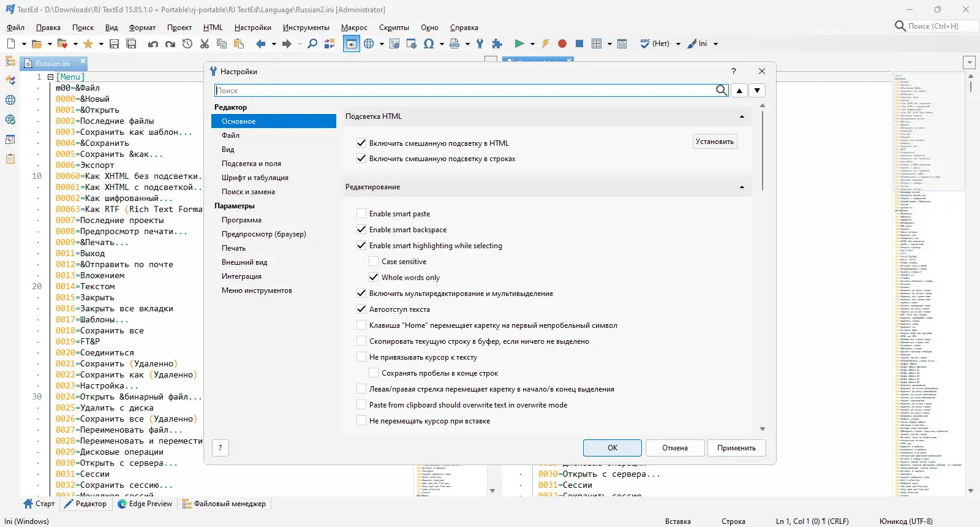Toggle the Автоотступ текста checkbox

pos(361,309)
